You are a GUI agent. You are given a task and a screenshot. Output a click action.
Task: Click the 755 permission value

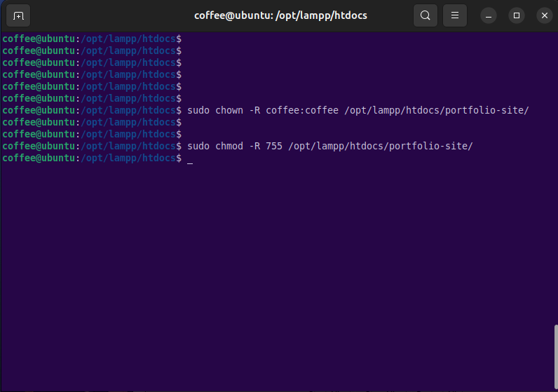click(274, 146)
